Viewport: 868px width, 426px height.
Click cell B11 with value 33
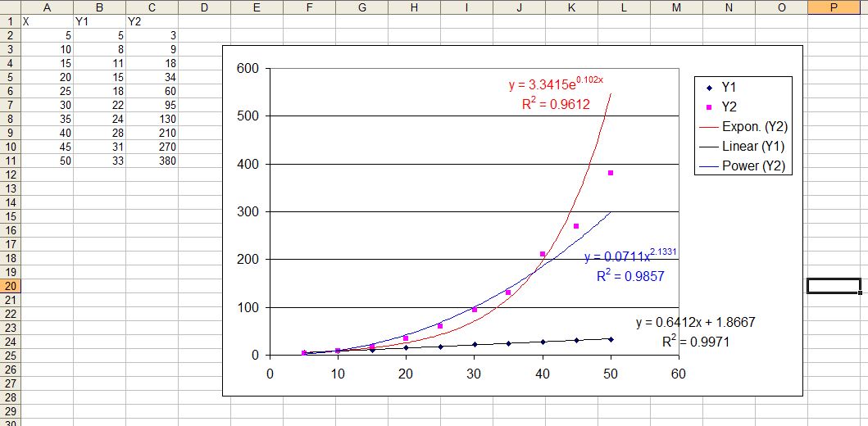point(100,161)
